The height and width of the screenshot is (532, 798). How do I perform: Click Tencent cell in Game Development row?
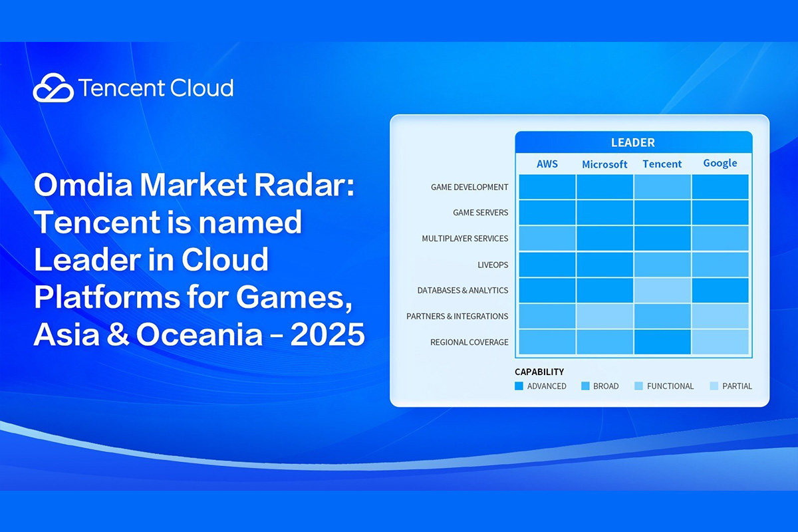(662, 187)
